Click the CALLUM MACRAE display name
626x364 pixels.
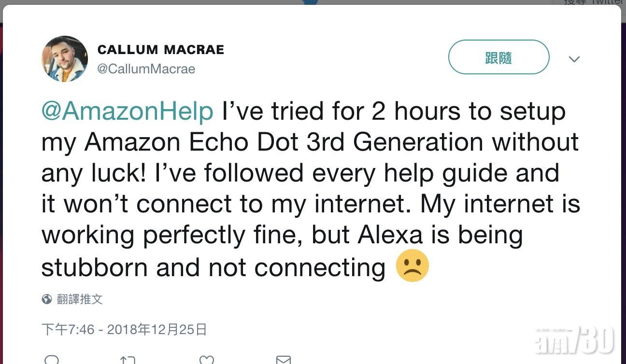[x=160, y=50]
